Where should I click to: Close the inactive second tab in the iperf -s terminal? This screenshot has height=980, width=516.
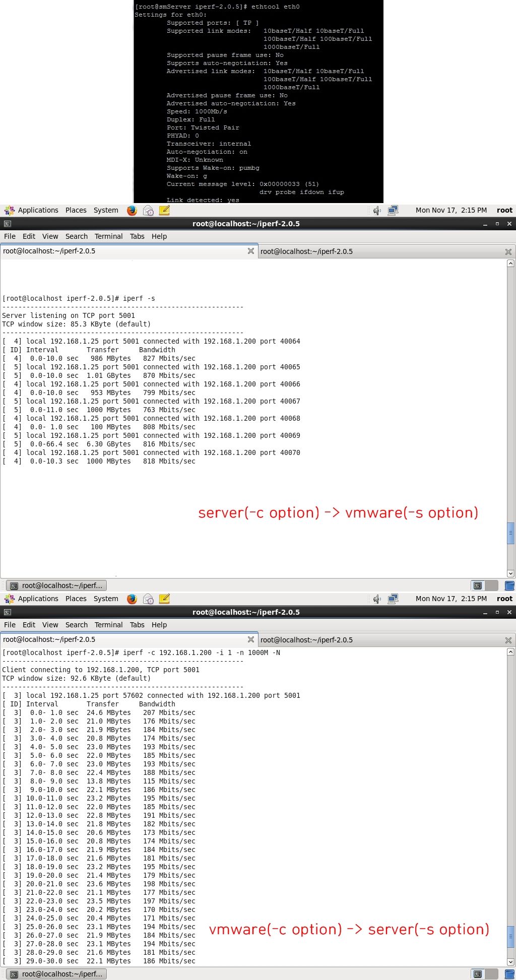(508, 252)
